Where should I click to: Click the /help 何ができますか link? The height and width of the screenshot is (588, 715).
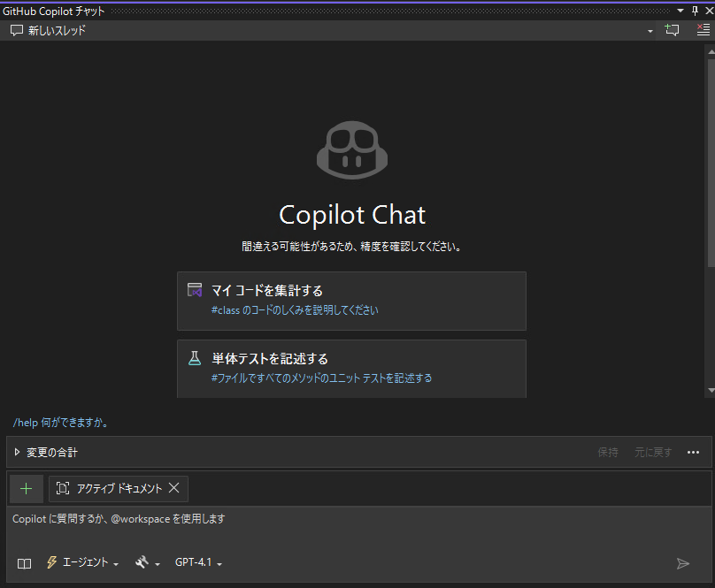[x=61, y=423]
